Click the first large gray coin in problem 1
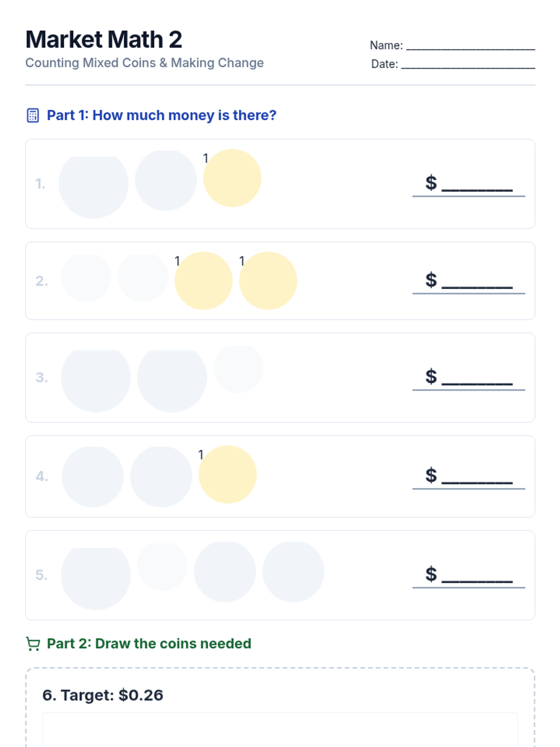Image resolution: width=560 pixels, height=747 pixels. 93,186
